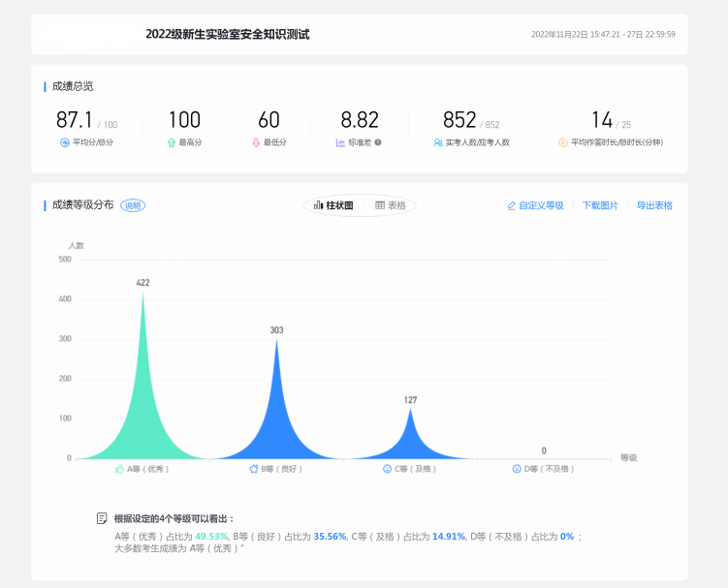This screenshot has height=588, width=728.
Task: Click the icon beside B等（良好） axis label
Action: [253, 469]
